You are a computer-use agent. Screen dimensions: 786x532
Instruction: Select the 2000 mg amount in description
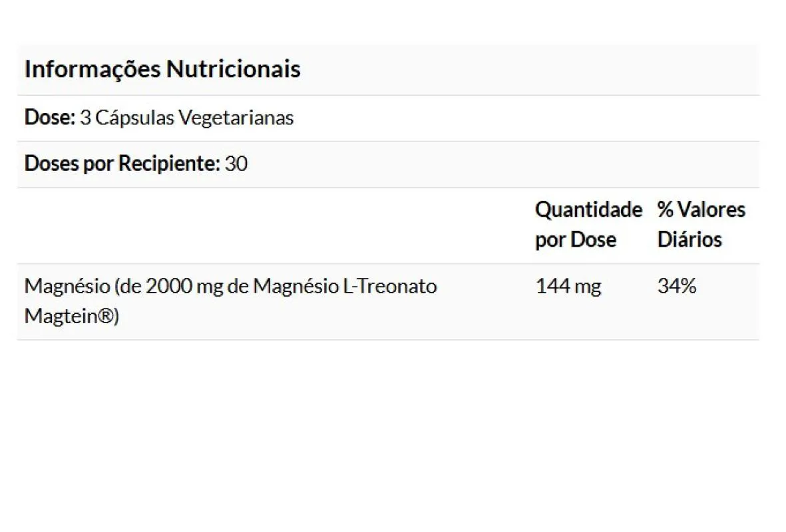point(184,287)
